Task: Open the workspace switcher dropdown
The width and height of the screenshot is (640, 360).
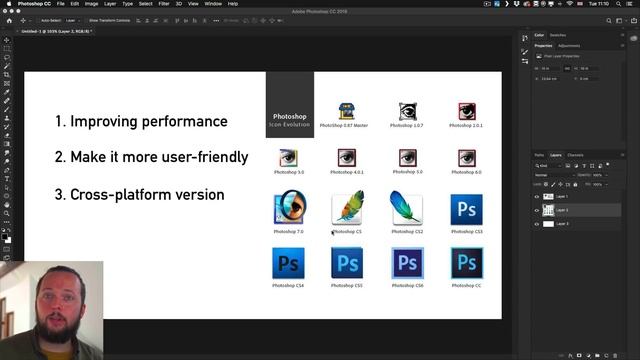Action: point(620,20)
